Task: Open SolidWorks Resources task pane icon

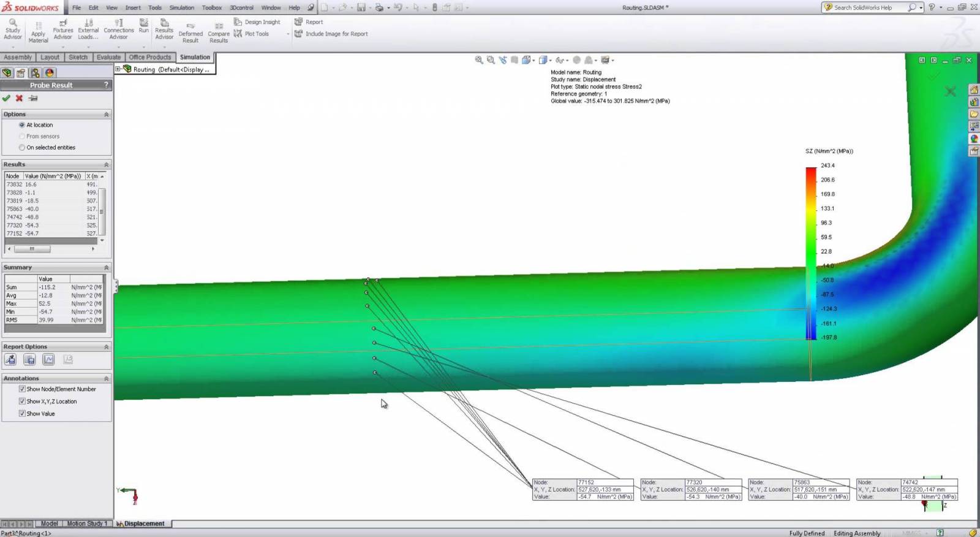Action: tap(974, 89)
